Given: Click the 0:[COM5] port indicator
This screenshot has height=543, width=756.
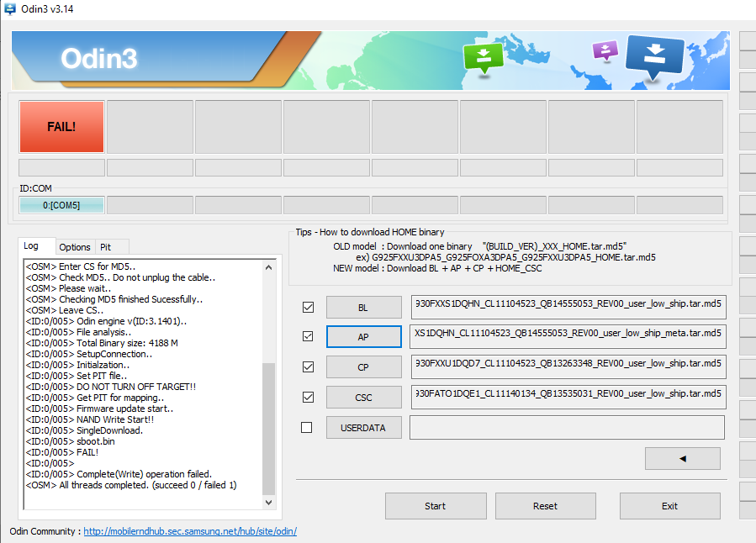Looking at the screenshot, I should coord(61,205).
